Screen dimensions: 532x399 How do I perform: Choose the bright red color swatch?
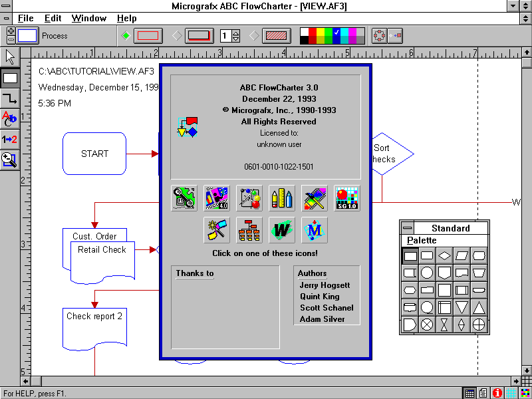click(x=313, y=32)
